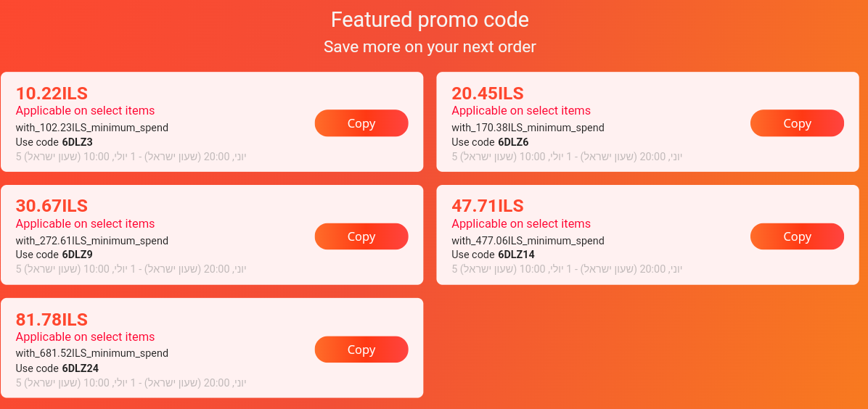Viewport: 868px width, 409px height.
Task: Select the code text 6DLZ24
Action: pyautogui.click(x=81, y=368)
